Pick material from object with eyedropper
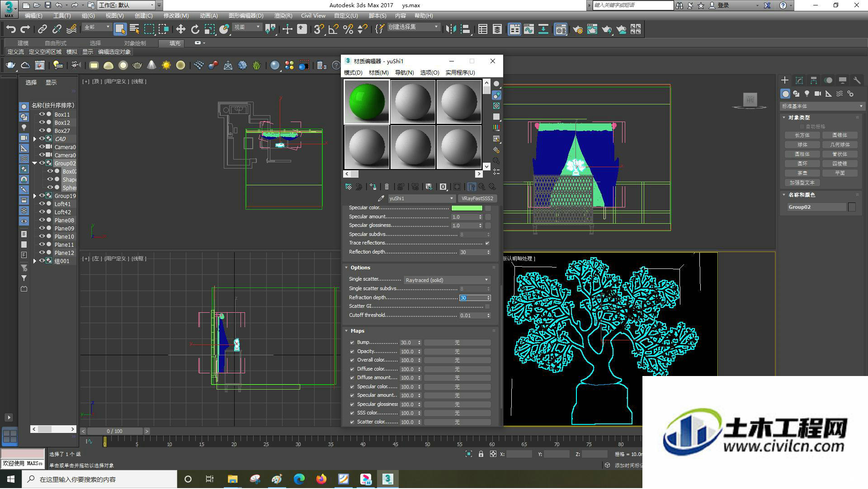868x489 pixels. (x=381, y=198)
